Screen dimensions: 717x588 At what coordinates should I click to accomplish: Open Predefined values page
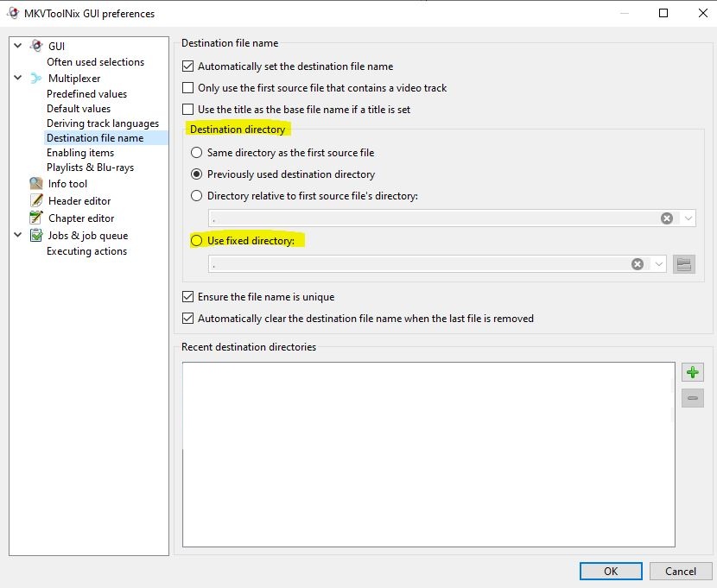[x=87, y=93]
